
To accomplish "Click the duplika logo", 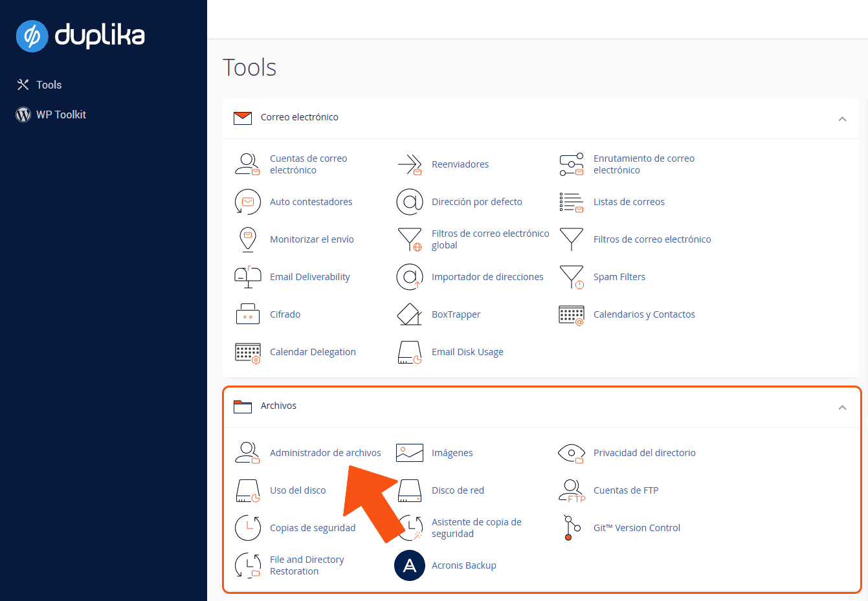I will click(80, 36).
